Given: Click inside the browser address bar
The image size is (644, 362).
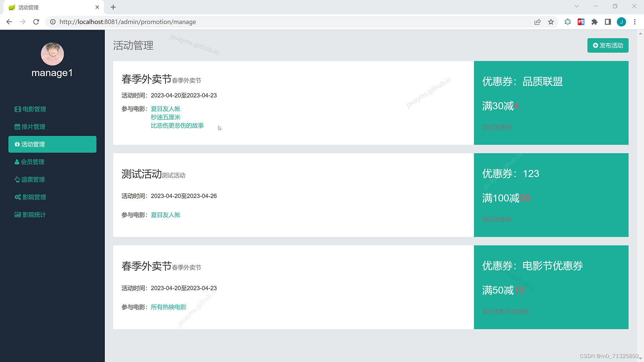Looking at the screenshot, I should [134, 22].
